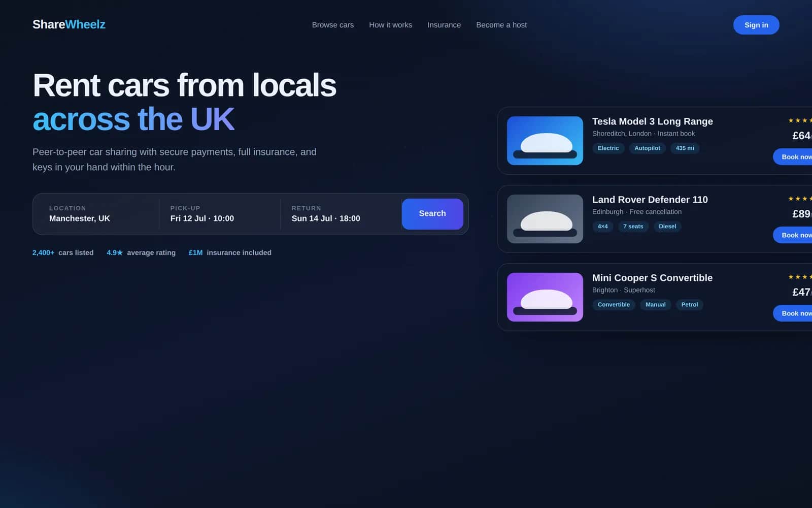Click the £64 Tesla price
812x508 pixels.
pyautogui.click(x=802, y=136)
